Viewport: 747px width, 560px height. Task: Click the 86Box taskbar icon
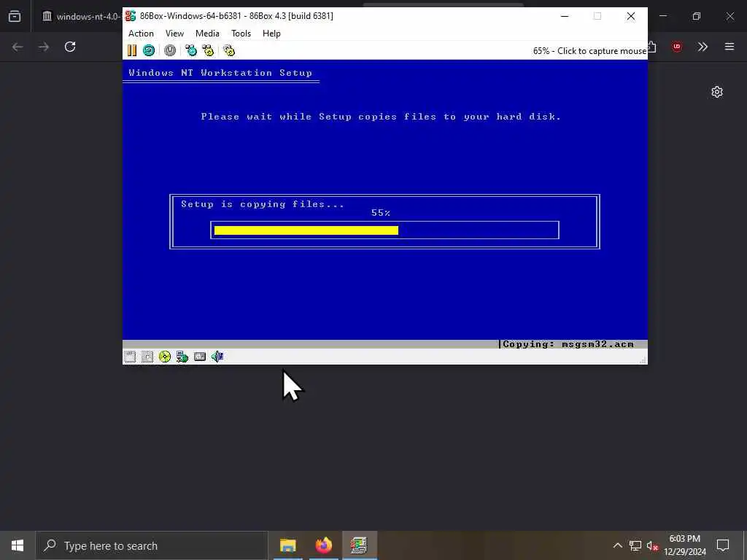click(359, 545)
